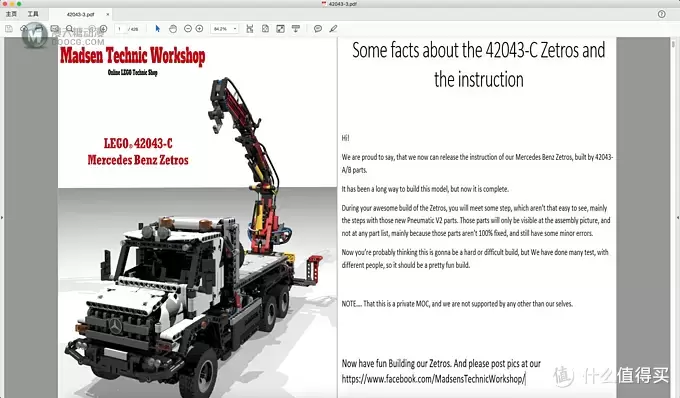Open the help question mark icon
Image resolution: width=680 pixels, height=398 pixels.
point(661,14)
